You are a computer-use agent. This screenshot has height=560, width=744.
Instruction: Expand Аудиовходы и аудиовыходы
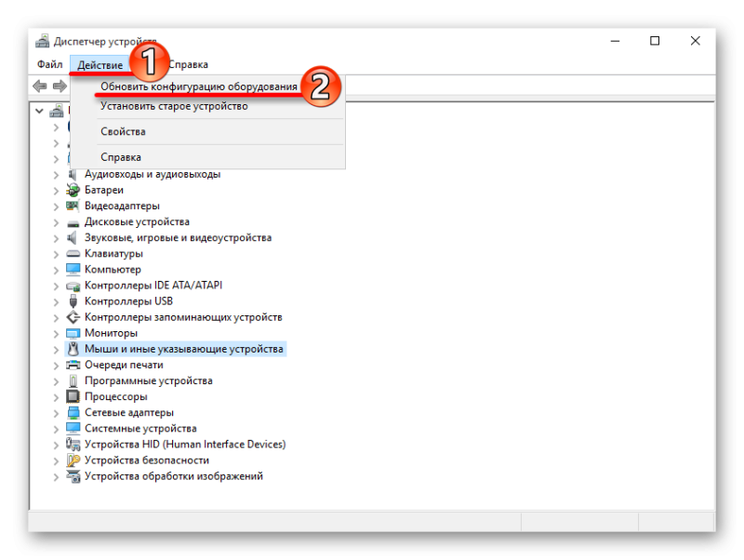point(56,175)
